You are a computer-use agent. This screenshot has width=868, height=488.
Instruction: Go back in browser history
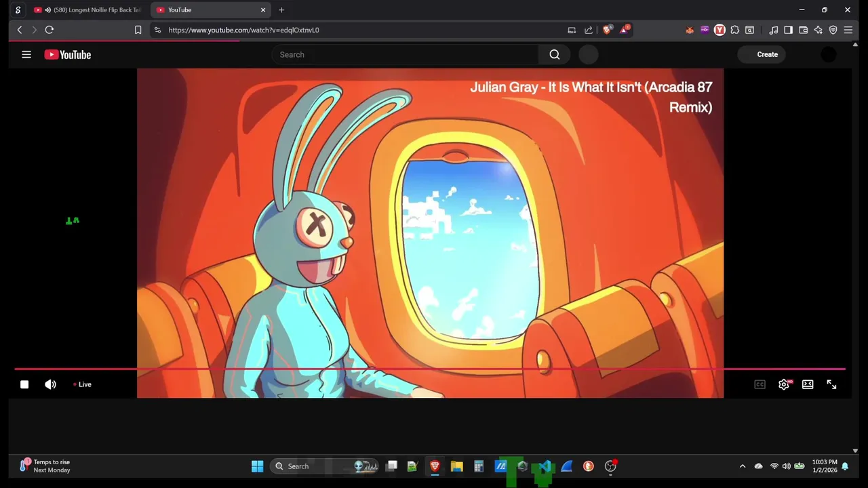20,30
